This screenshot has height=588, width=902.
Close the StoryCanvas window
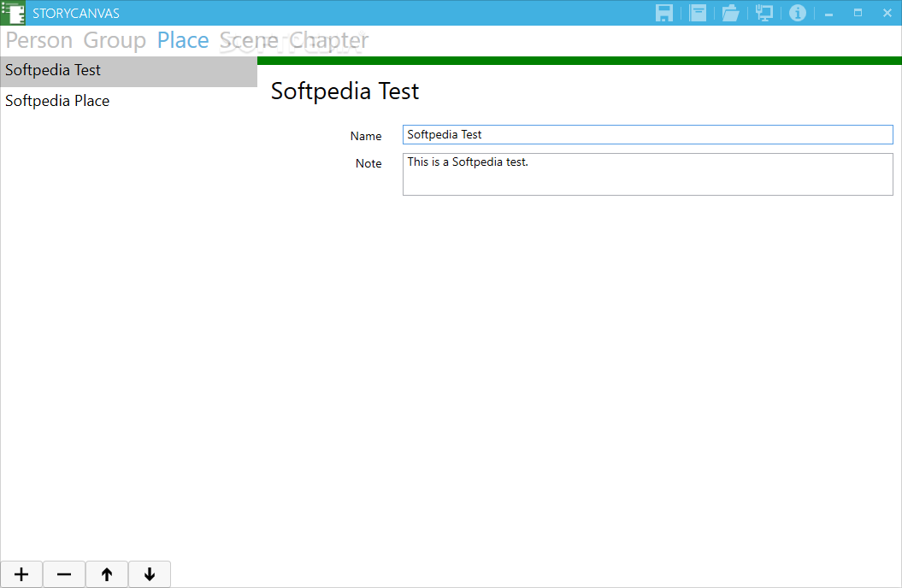pyautogui.click(x=887, y=13)
